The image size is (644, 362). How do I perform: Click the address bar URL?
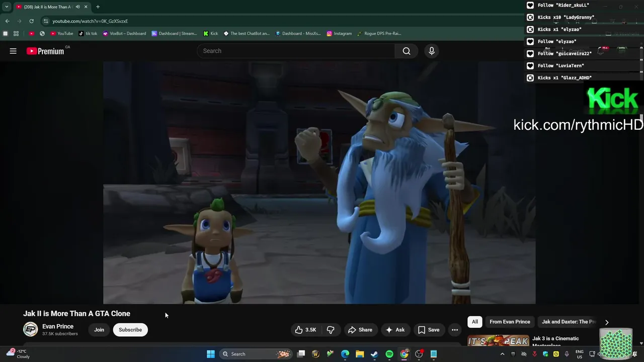(90, 21)
